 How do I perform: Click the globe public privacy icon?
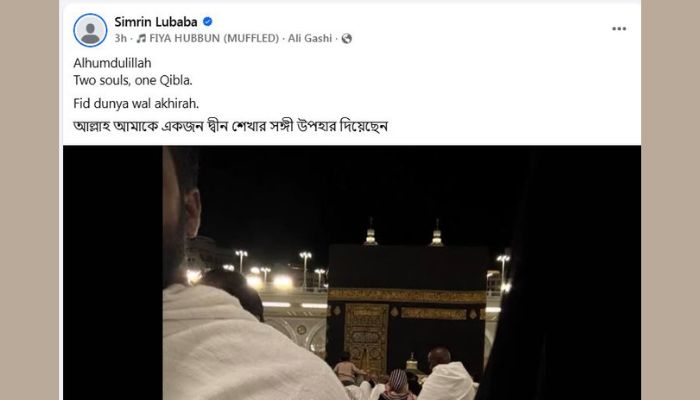347,38
